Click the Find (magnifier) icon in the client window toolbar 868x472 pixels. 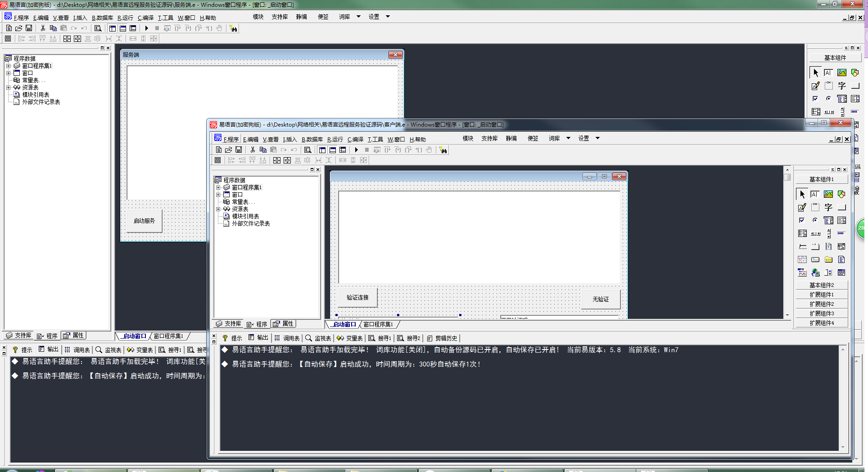[x=307, y=150]
